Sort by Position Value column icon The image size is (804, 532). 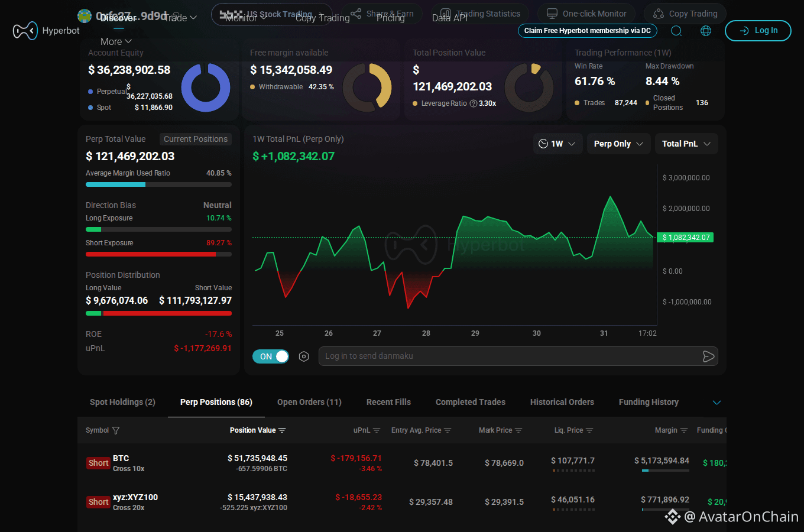(x=282, y=430)
